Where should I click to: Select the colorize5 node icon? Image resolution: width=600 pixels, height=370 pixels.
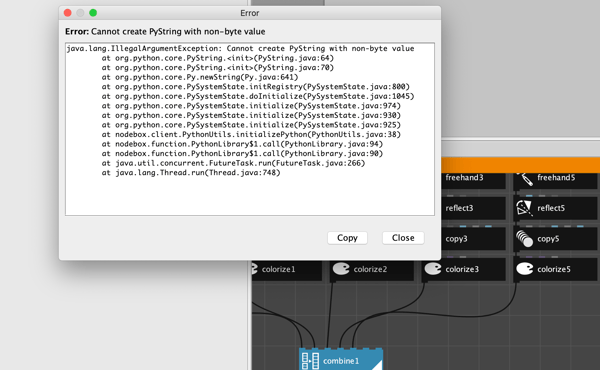click(525, 269)
